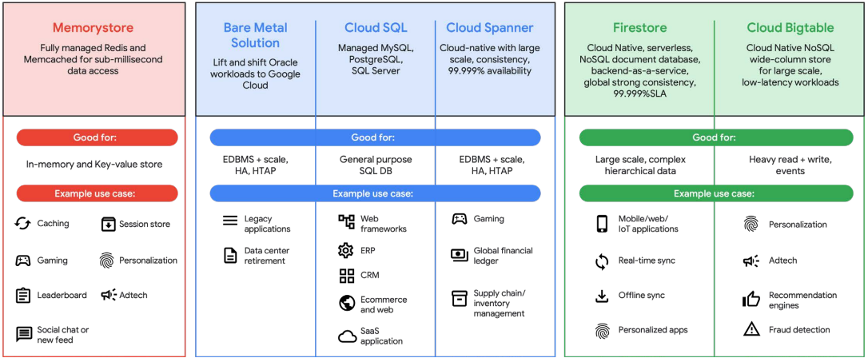Select the Session store download-box icon

click(x=107, y=224)
